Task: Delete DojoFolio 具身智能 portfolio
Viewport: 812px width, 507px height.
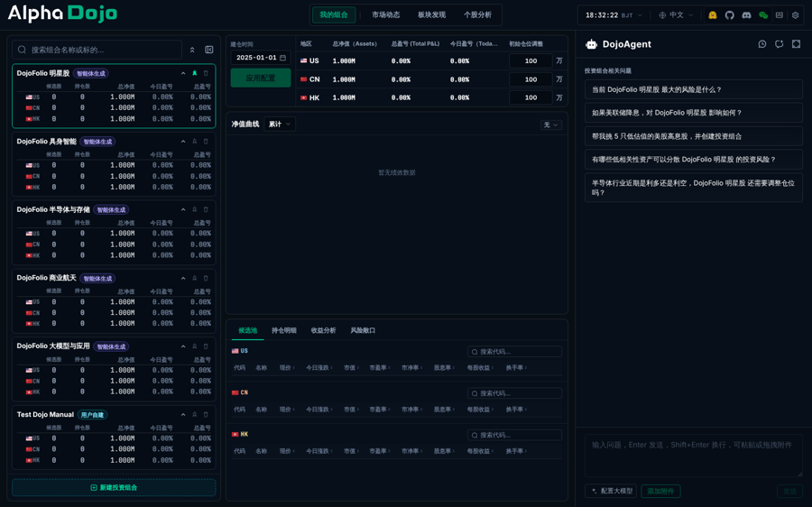Action: point(206,142)
